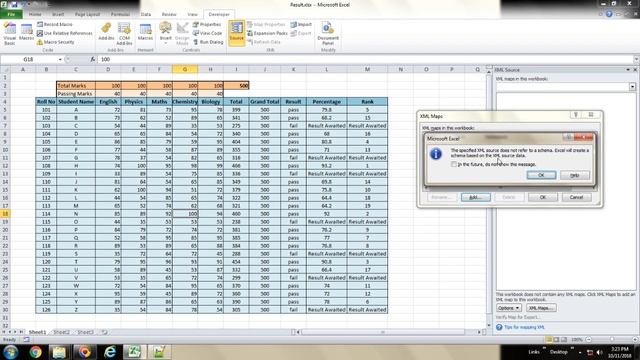Click the Name Box showing G18
The height and width of the screenshot is (360, 640).
point(29,60)
